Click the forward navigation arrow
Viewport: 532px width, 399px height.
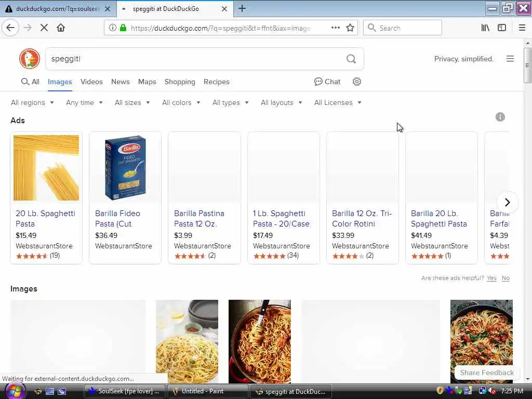click(28, 28)
